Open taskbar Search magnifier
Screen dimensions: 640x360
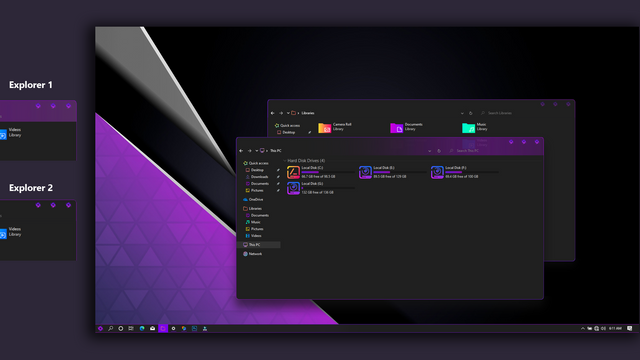(x=111, y=329)
